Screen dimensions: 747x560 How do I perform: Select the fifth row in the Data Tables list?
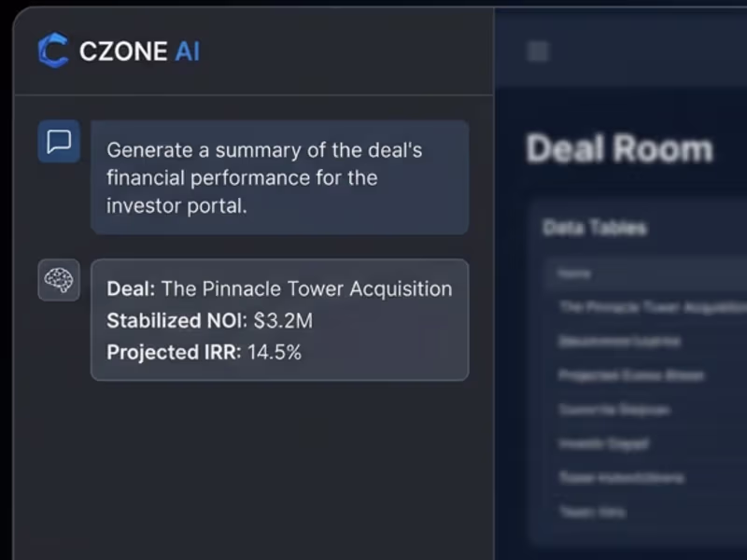[604, 444]
